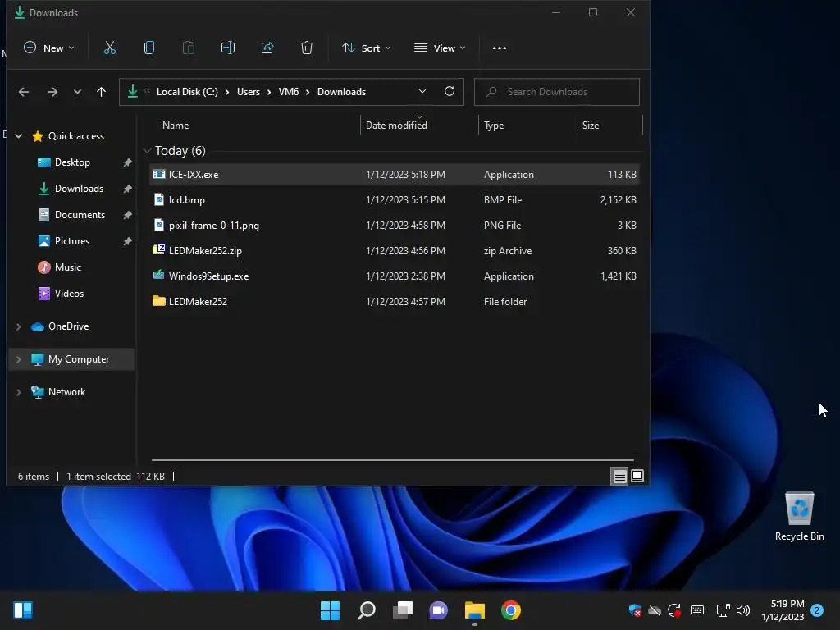
Task: Open Widgets button on taskbar
Action: [23, 610]
